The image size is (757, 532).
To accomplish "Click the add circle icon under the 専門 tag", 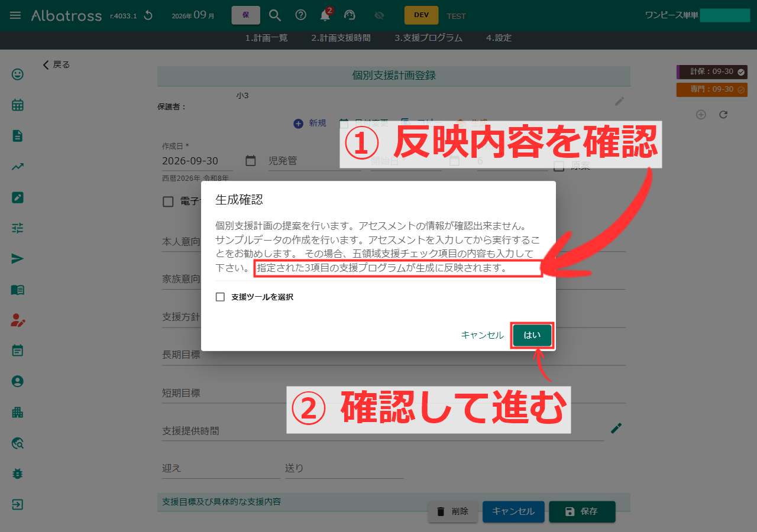I will (701, 115).
